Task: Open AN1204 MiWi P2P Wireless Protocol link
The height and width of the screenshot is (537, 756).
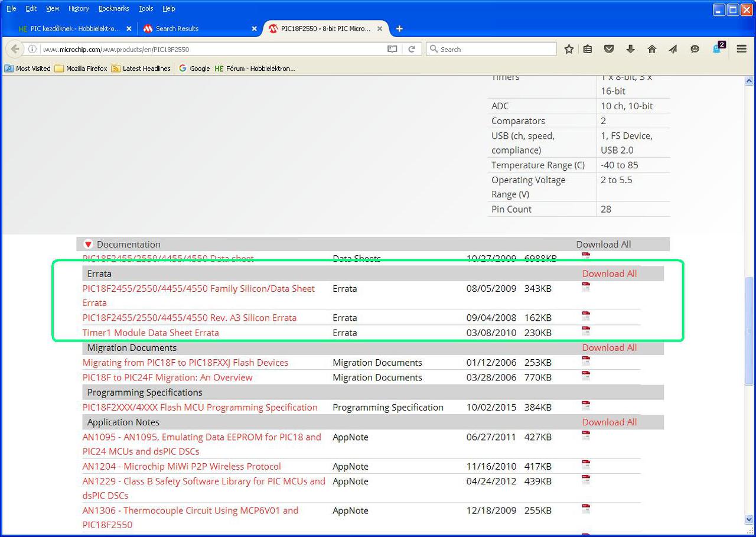Action: pyautogui.click(x=181, y=466)
